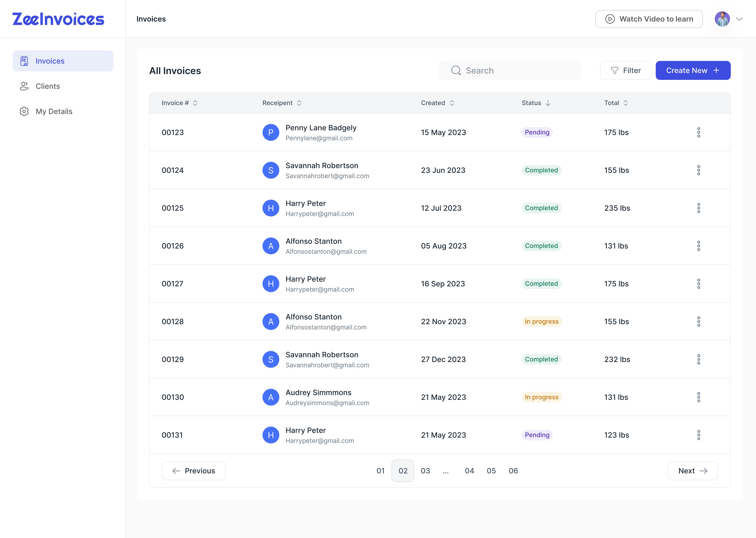Screen dimensions: 756x538
Task: Click the play icon in Watch Video
Action: (x=610, y=19)
